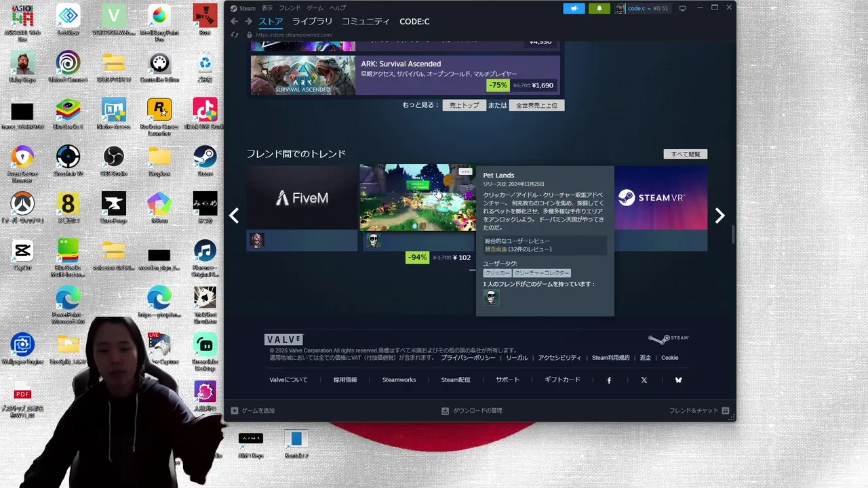Click the Valve logo in footer

(283, 340)
